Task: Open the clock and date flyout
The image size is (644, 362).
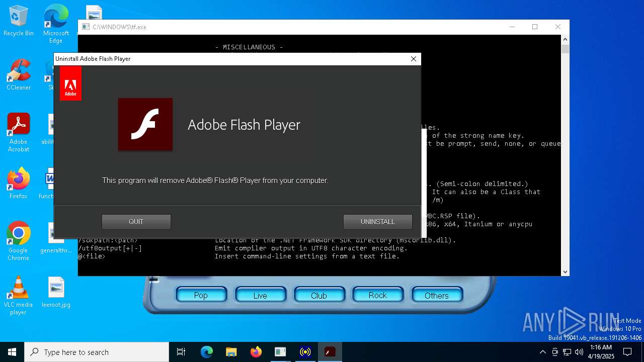Action: tap(601, 352)
